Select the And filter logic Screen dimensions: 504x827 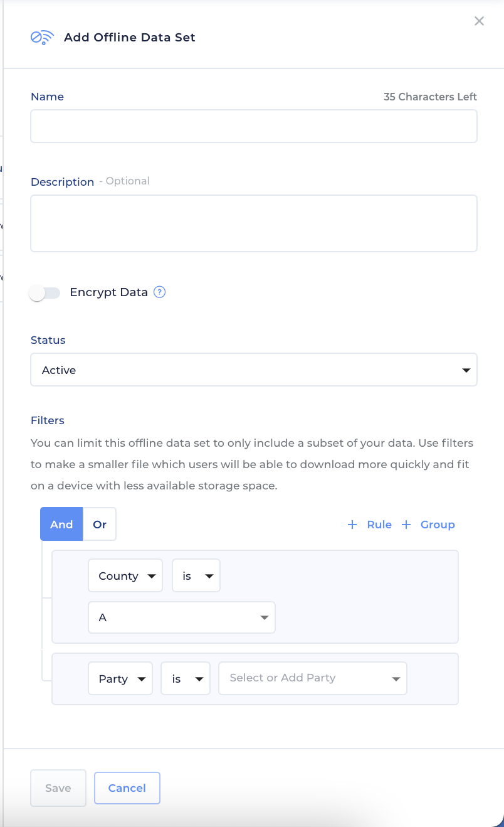pos(61,524)
